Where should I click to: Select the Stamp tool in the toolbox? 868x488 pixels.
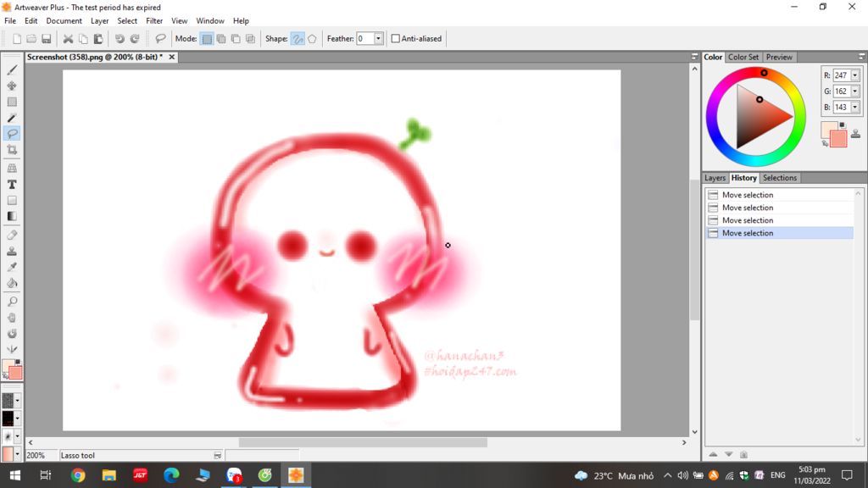click(x=12, y=251)
